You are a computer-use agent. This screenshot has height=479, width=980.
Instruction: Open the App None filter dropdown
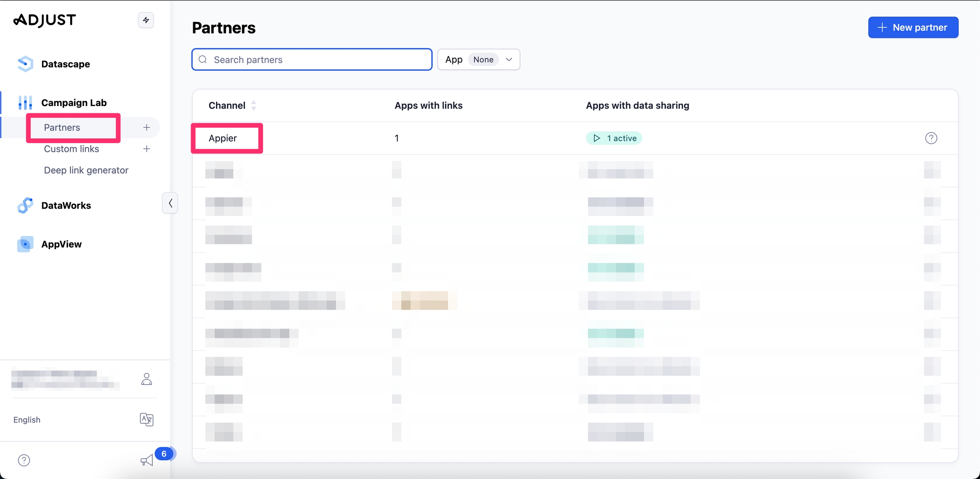[x=479, y=60]
